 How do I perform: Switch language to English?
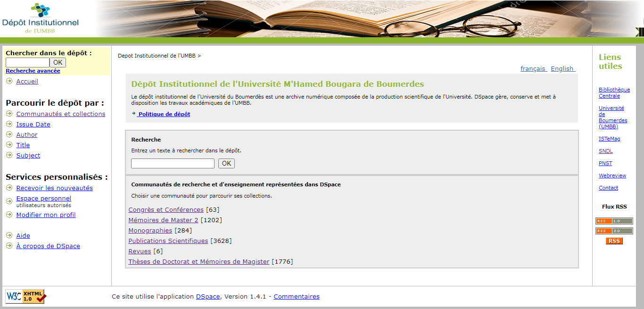pos(562,68)
